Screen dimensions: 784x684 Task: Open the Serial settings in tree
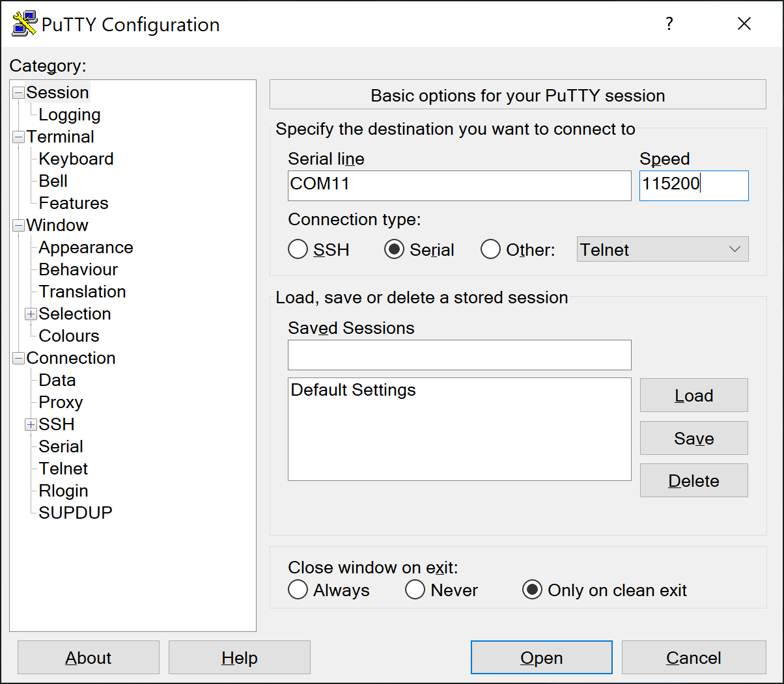pos(61,446)
